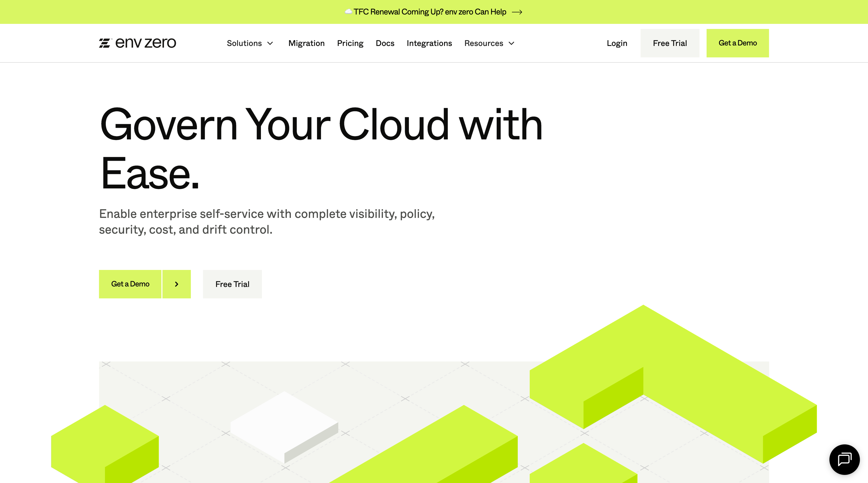The image size is (868, 483).
Task: Expand the Solutions dropdown menu
Action: click(x=244, y=43)
